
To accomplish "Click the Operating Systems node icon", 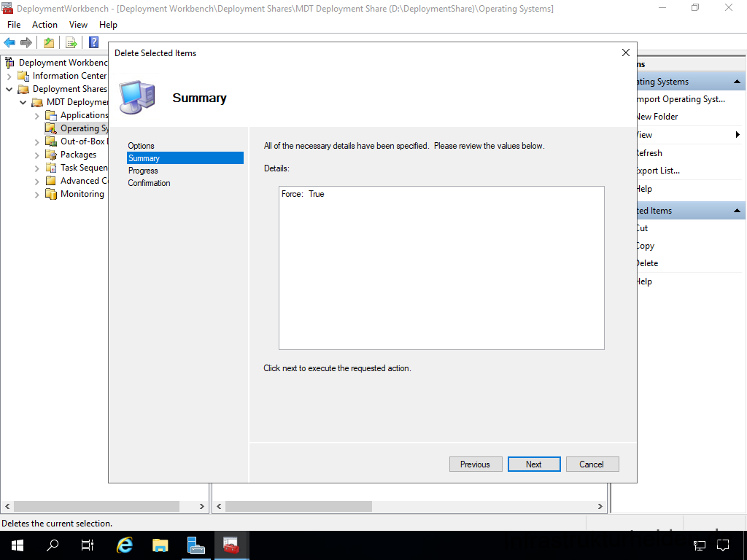I will pos(50,128).
